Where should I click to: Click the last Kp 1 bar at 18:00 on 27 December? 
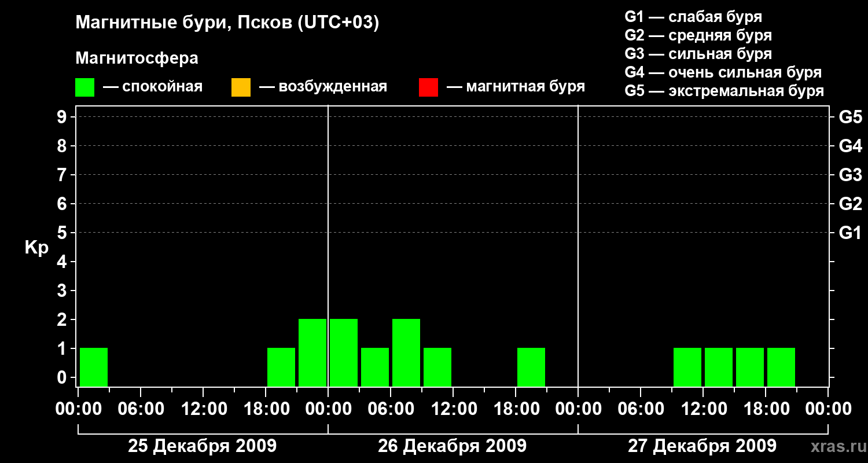[781, 368]
